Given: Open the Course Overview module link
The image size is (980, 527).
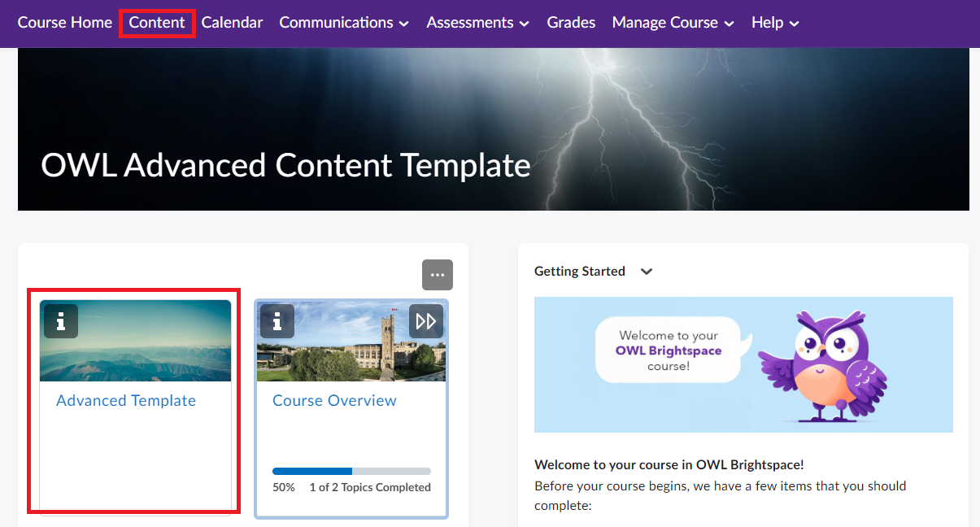Looking at the screenshot, I should (334, 400).
